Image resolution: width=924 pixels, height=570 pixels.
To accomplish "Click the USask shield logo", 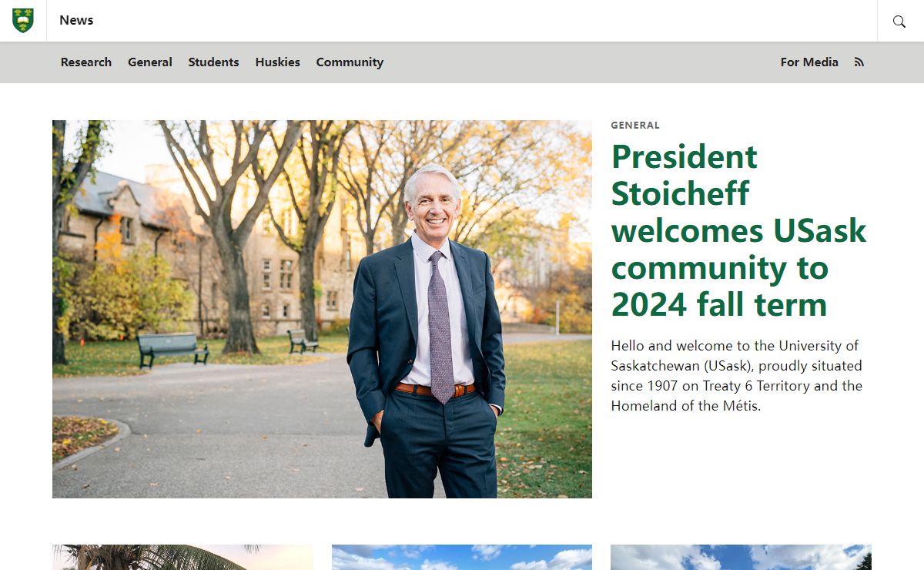I will [23, 21].
